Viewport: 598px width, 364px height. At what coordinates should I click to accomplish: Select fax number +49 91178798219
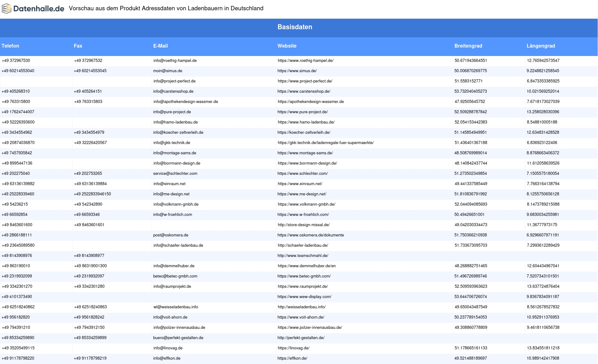[90, 358]
